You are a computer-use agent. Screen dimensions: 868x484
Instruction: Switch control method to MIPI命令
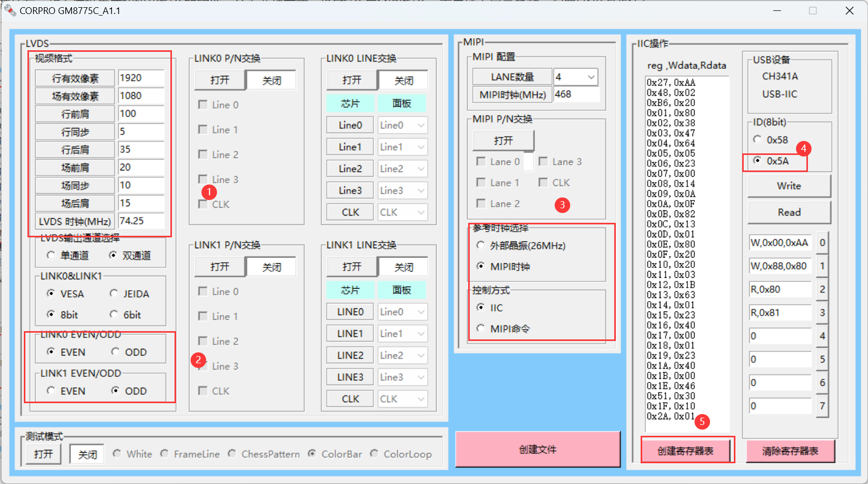tap(480, 328)
